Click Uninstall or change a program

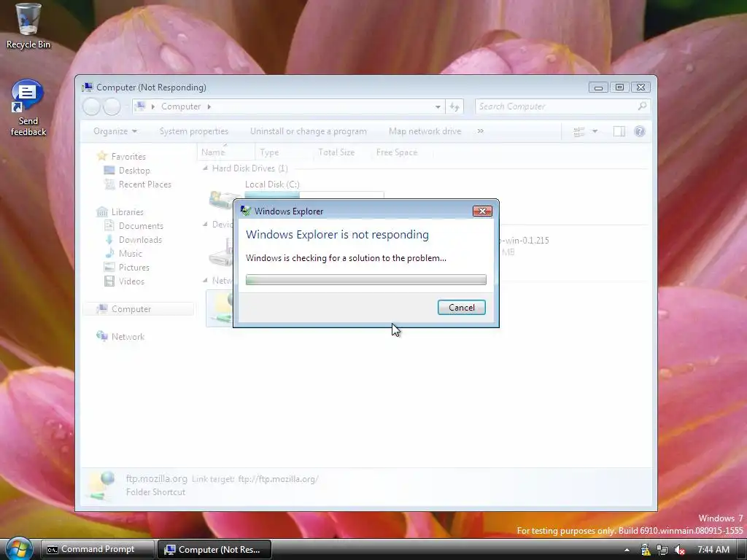click(x=309, y=131)
